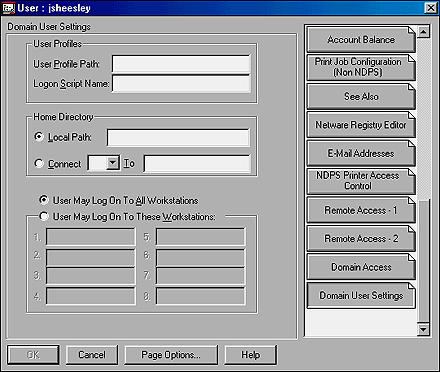This screenshot has height=372, width=440.
Task: Choose User May Log On To These Workstations
Action: [x=44, y=216]
